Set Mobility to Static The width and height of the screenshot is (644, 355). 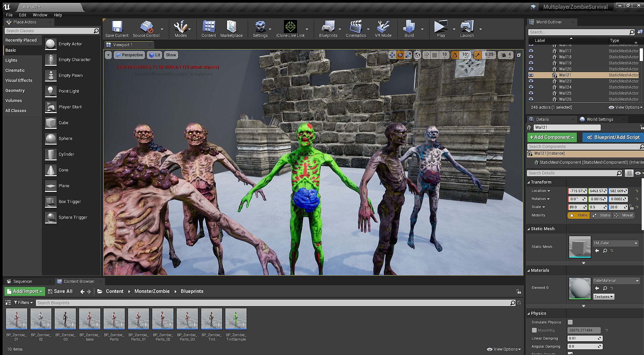coord(579,215)
